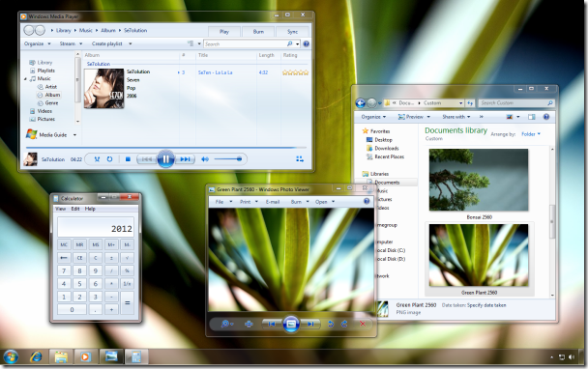Click the Media Player view options icon

(191, 43)
